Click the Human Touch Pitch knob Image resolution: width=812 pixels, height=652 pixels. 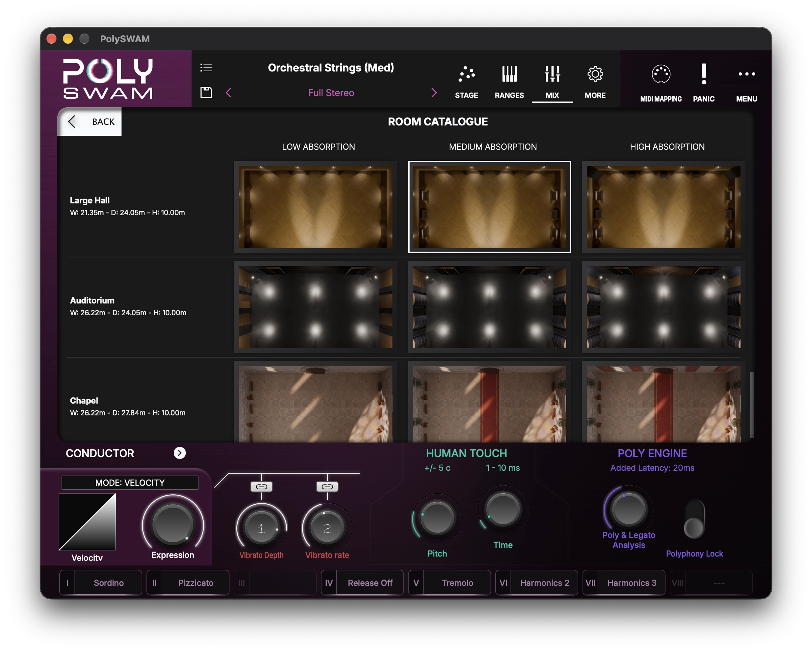click(x=437, y=518)
